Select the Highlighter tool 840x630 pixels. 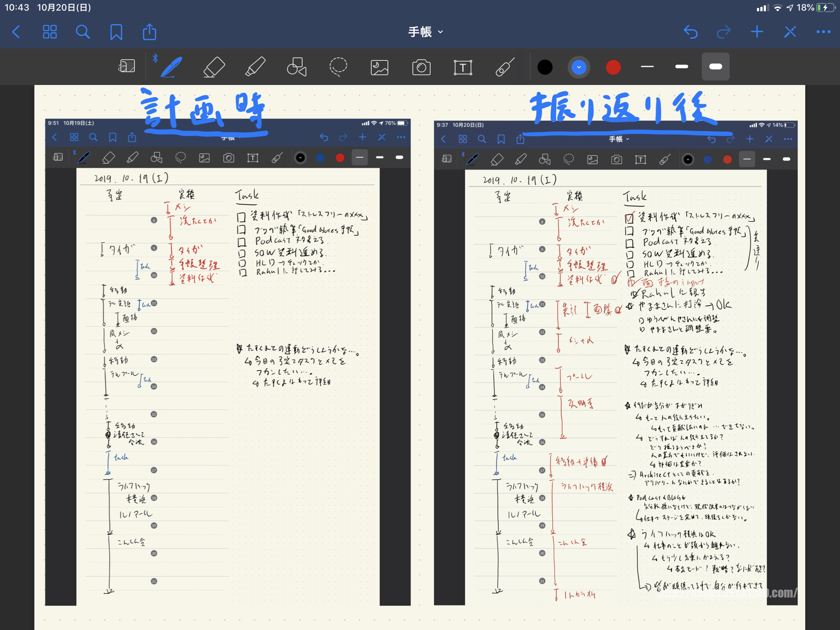[x=255, y=66]
